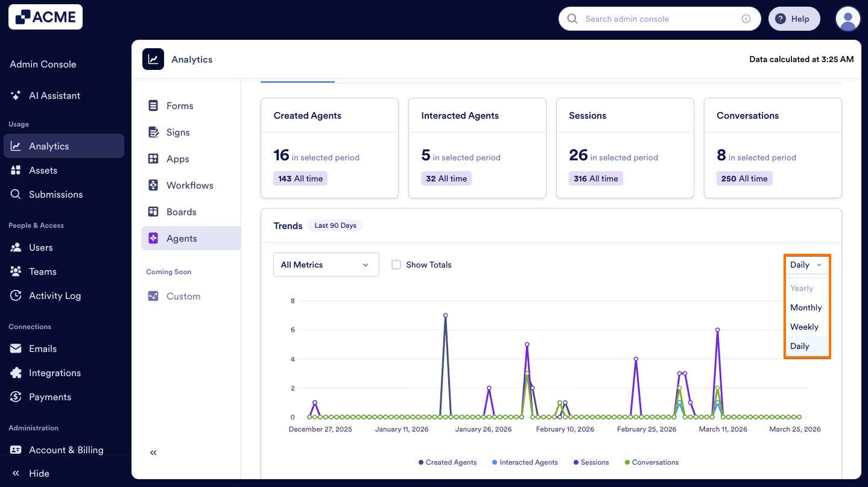Navigate to the Teams page
This screenshot has height=487, width=868.
click(x=41, y=271)
